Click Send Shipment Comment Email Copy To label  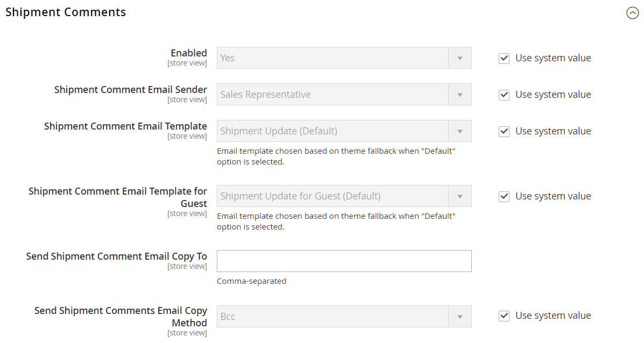[116, 256]
